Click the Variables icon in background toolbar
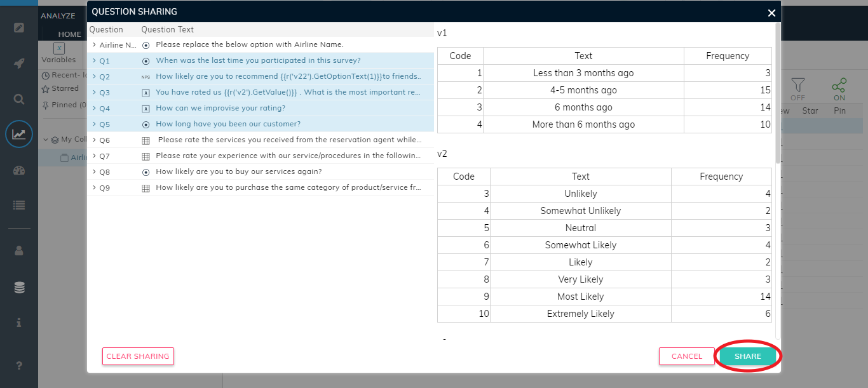The width and height of the screenshot is (868, 388). [58, 48]
